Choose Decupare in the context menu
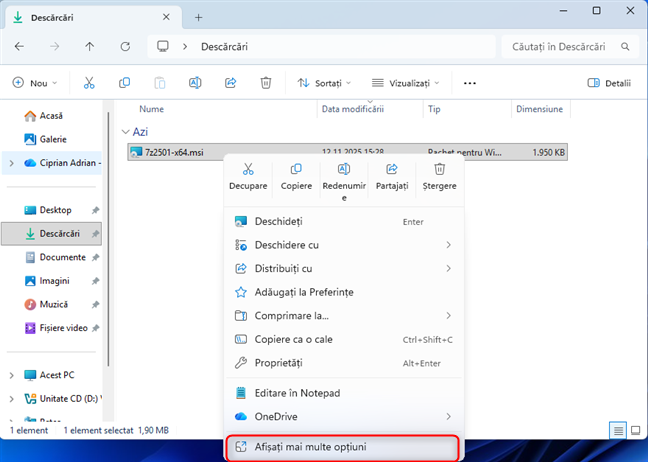Screen dimensions: 648x462 (248, 177)
